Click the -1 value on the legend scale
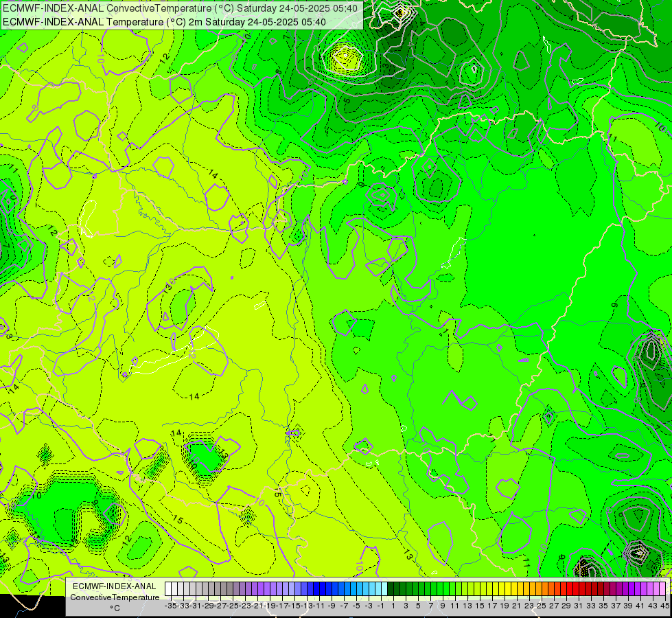The height and width of the screenshot is (618, 672). (381, 606)
